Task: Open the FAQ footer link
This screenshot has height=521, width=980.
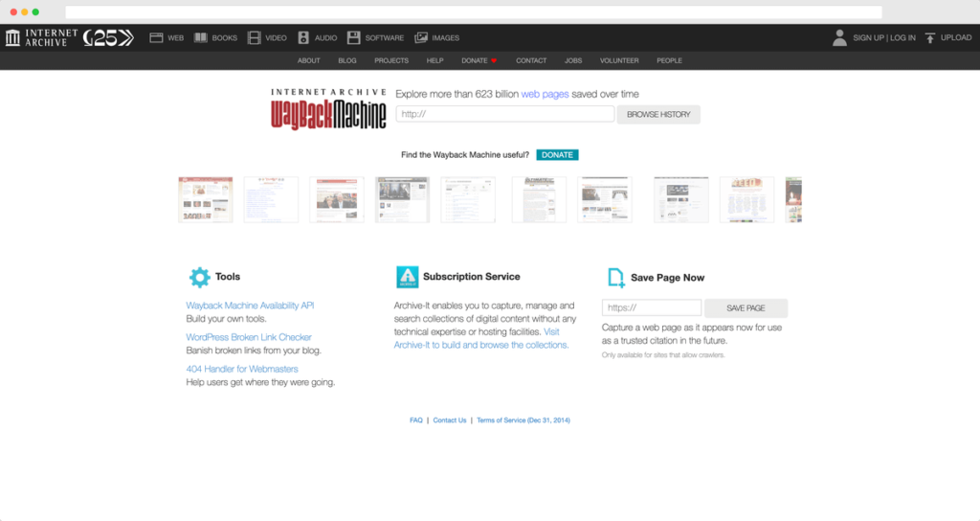Action: click(x=416, y=420)
